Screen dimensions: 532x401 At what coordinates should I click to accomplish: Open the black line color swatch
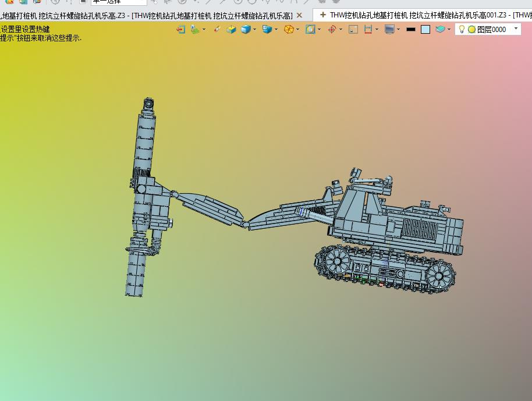pos(411,30)
